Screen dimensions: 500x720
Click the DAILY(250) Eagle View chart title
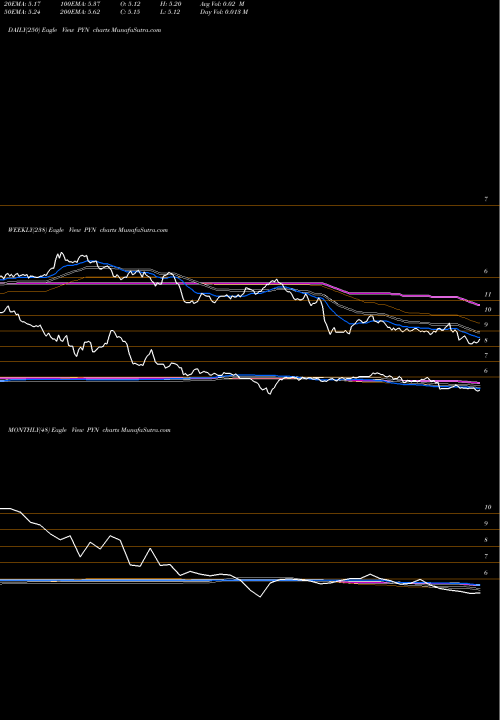pyautogui.click(x=84, y=30)
